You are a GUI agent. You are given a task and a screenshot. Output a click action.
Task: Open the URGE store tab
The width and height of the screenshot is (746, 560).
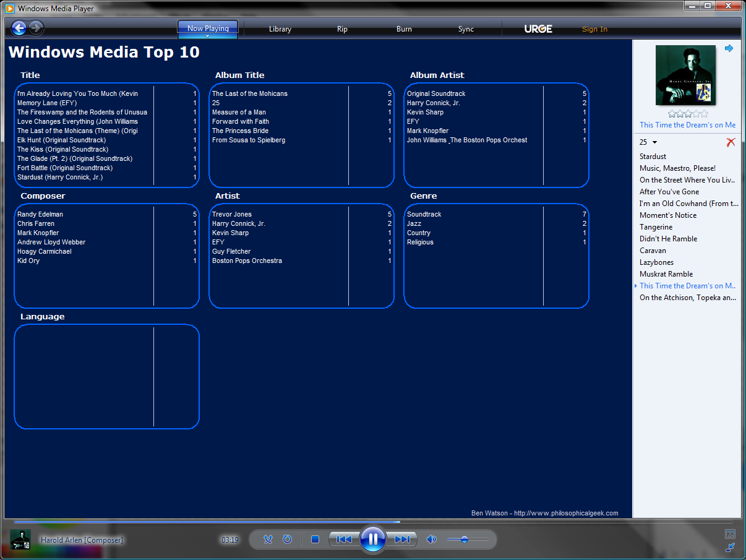pyautogui.click(x=538, y=29)
